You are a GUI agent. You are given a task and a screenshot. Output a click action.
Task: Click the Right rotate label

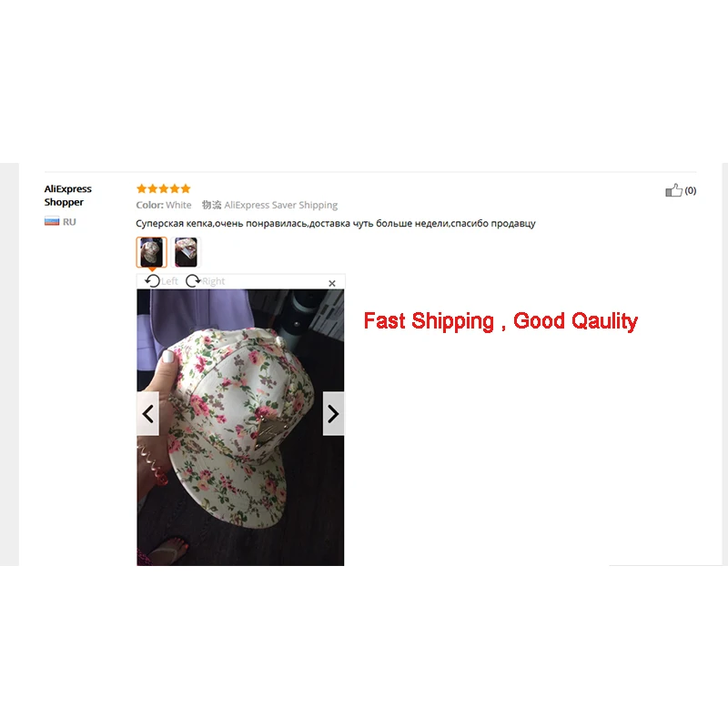(213, 281)
